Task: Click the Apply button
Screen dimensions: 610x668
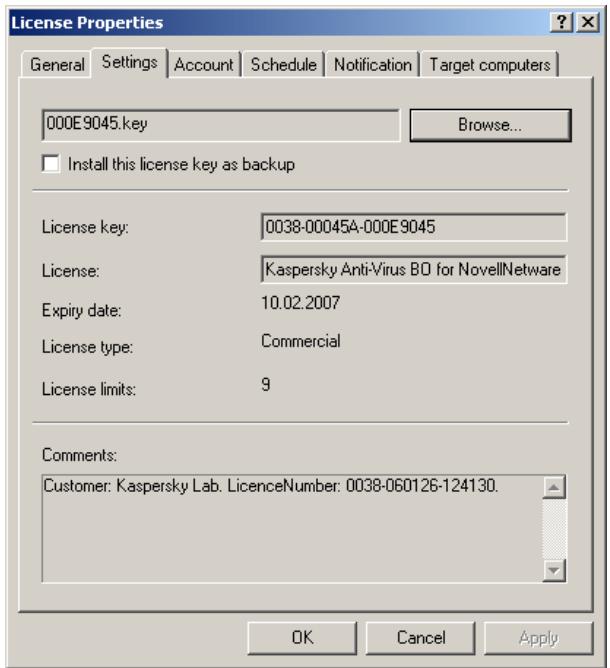Action: point(538,638)
